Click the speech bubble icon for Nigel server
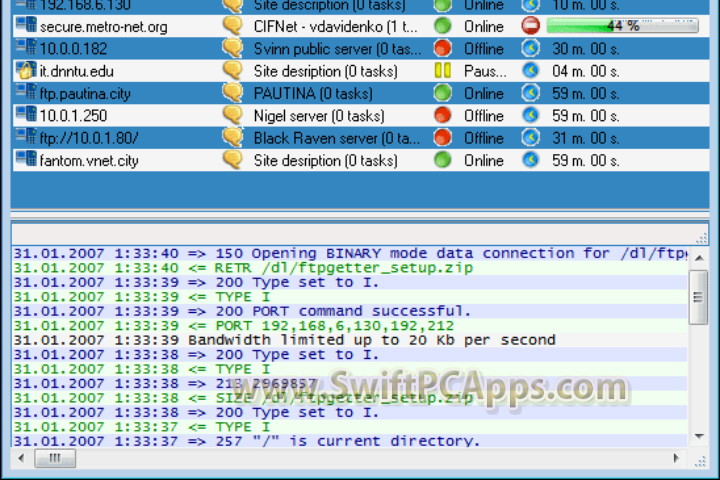The height and width of the screenshot is (480, 720). click(x=233, y=115)
